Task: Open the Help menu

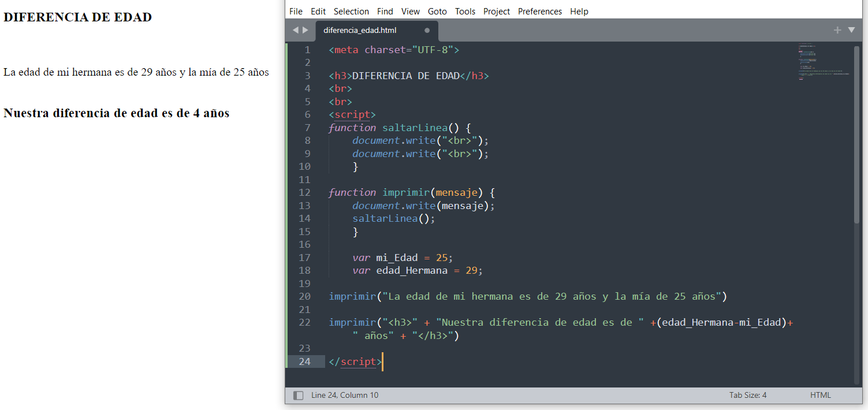Action: point(579,12)
